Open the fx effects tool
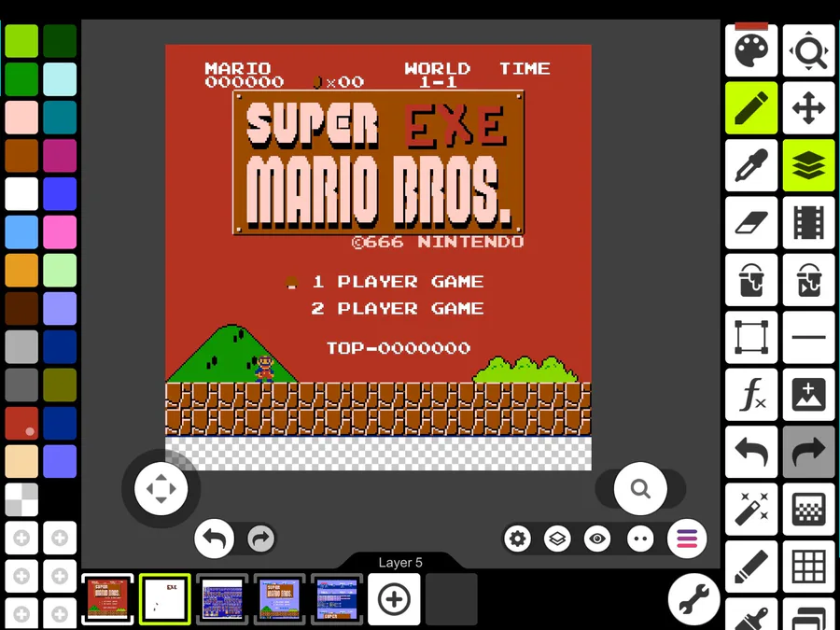The width and height of the screenshot is (840, 630). click(751, 394)
